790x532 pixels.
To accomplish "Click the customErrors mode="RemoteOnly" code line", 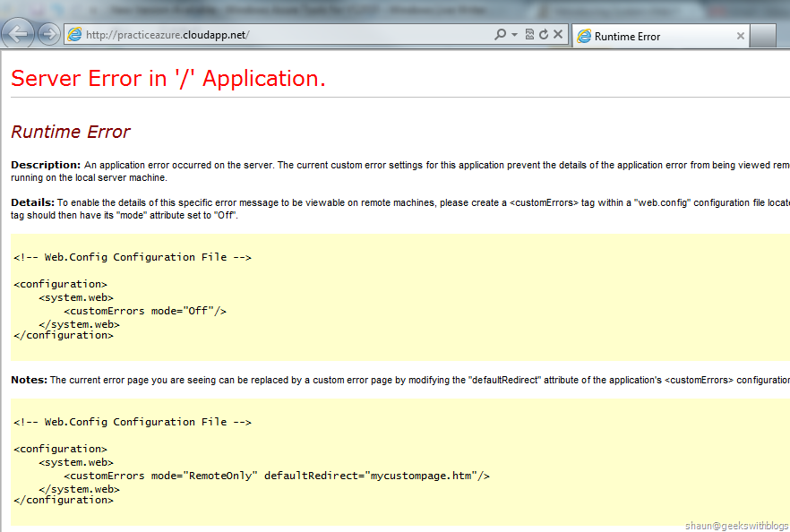I will coord(277,476).
